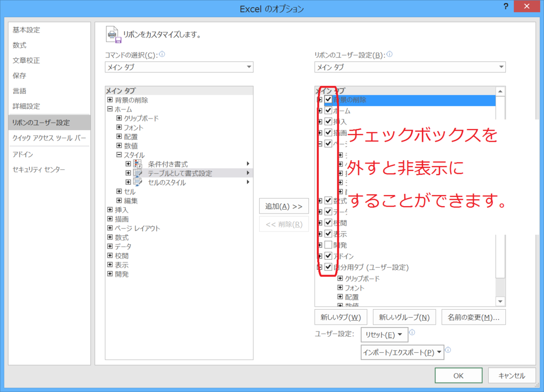Uncheck the 表示 tab checkbox in right list
Viewport: 544px width, 392px height.
[328, 234]
